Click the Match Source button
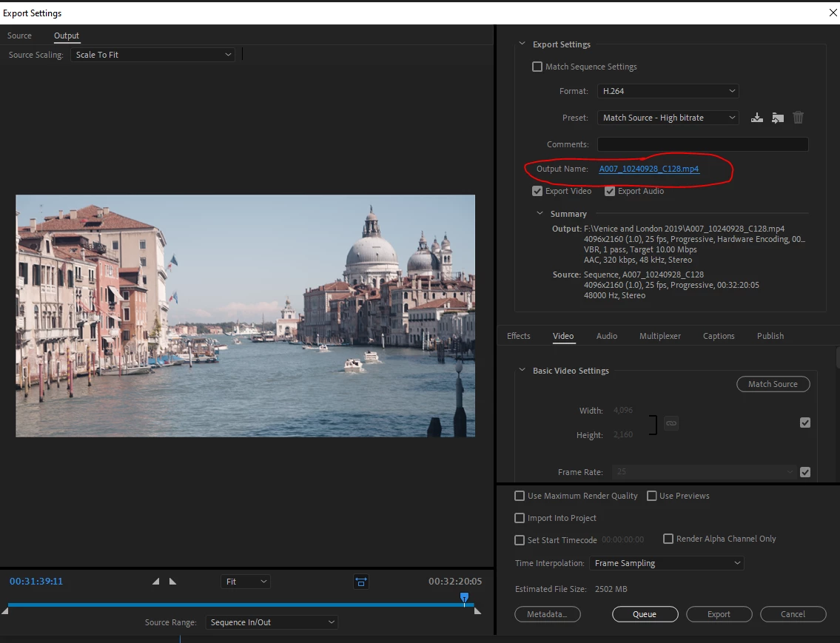 (773, 384)
